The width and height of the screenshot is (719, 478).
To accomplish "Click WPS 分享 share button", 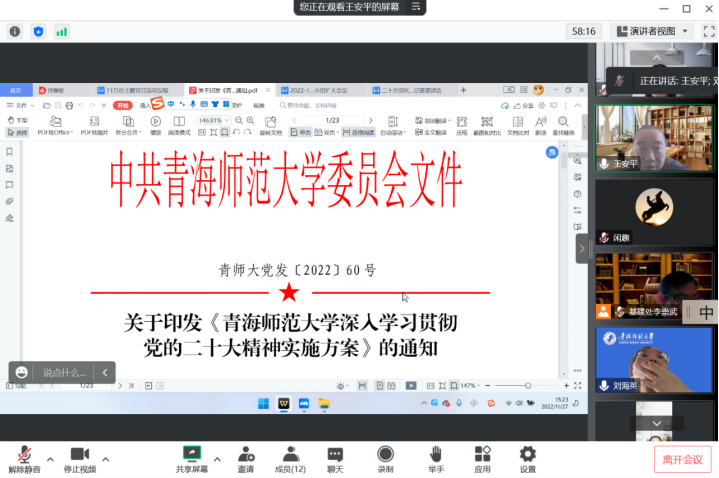I will coord(524,106).
